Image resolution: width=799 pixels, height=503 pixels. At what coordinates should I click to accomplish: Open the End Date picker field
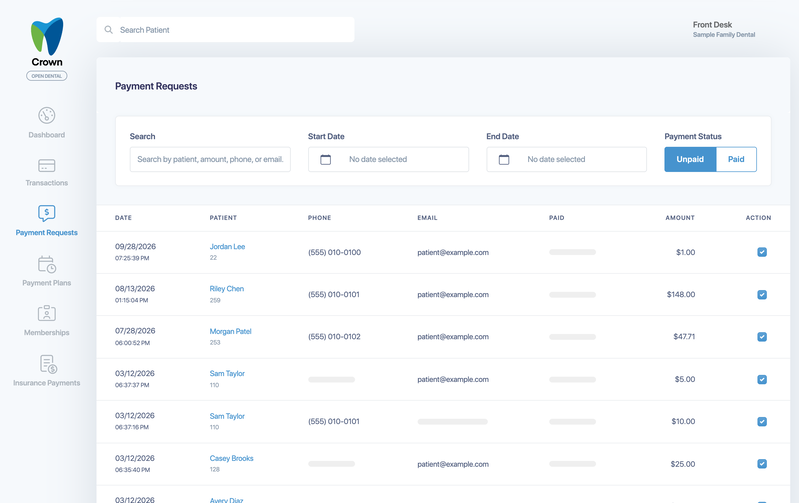[567, 160]
